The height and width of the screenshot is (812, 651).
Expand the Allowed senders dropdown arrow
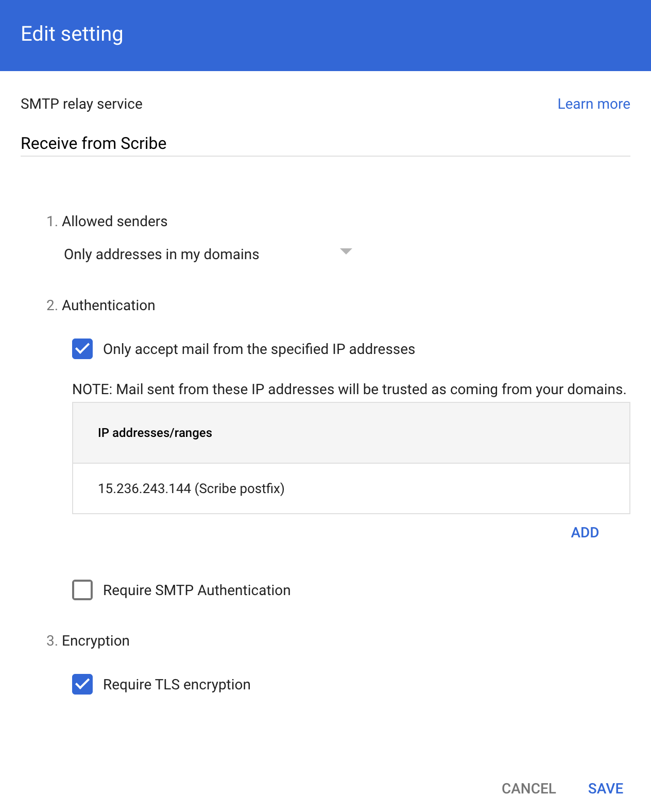tap(346, 251)
